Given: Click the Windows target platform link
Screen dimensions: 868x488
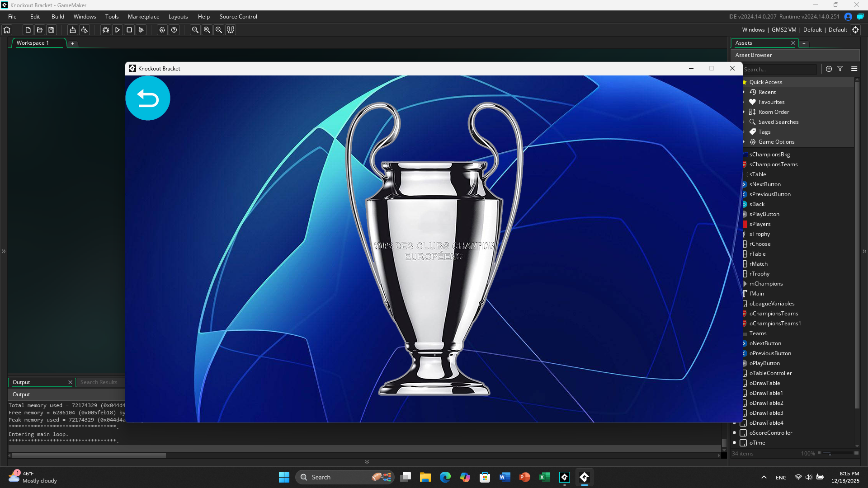Looking at the screenshot, I should (753, 30).
